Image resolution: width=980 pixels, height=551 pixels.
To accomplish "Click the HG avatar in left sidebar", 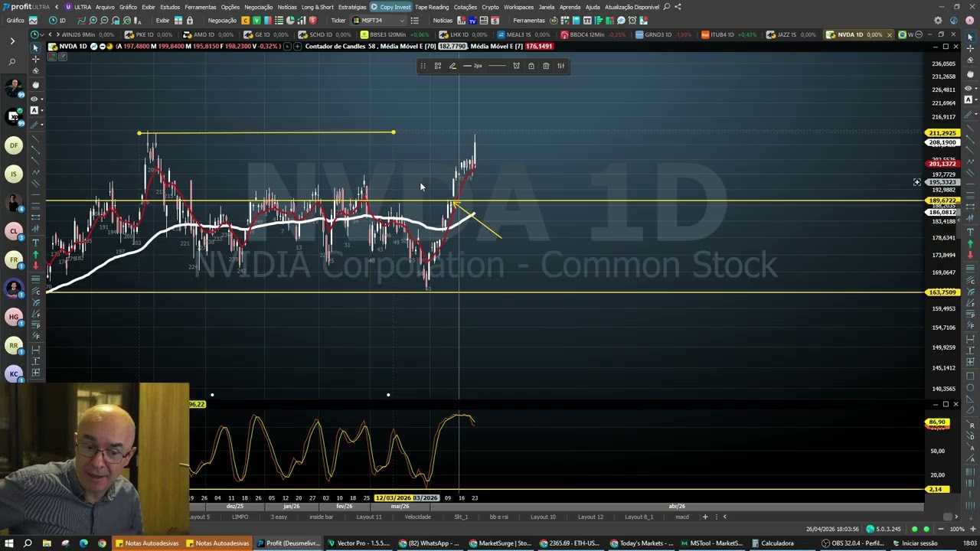I will click(14, 317).
